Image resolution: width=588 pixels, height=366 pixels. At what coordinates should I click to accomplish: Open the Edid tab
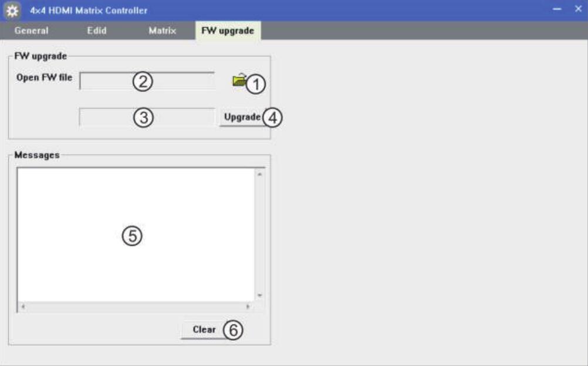(97, 30)
